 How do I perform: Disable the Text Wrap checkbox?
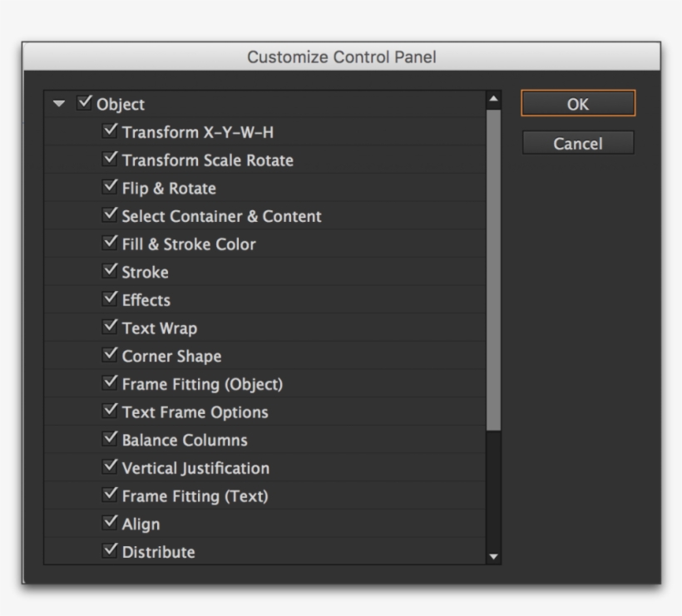tap(109, 328)
